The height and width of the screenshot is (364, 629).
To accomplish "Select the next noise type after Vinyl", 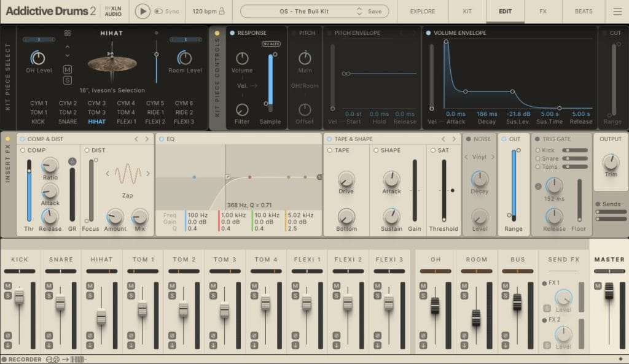I will pos(493,157).
